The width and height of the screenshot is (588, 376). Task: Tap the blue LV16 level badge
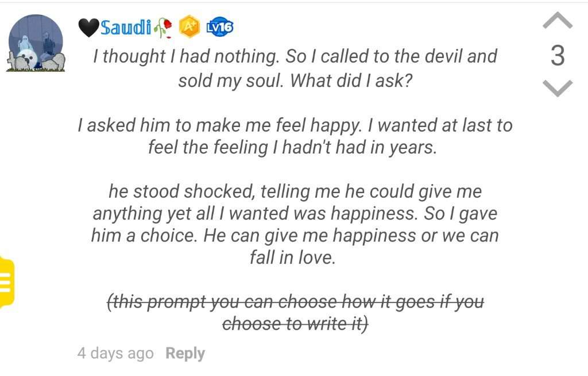click(x=220, y=27)
